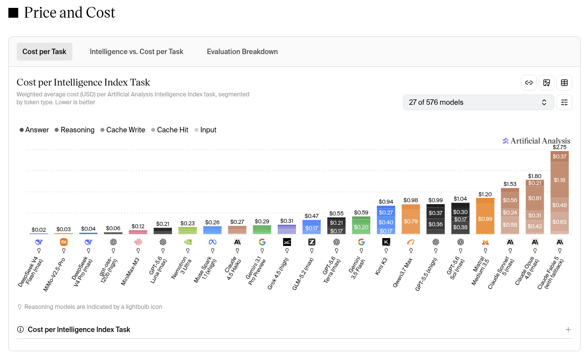Image resolution: width=588 pixels, height=364 pixels.
Task: Open the data table view icon
Action: [x=564, y=83]
